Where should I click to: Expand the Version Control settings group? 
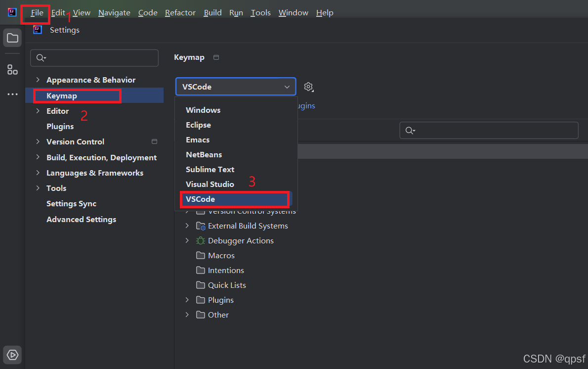tap(38, 141)
